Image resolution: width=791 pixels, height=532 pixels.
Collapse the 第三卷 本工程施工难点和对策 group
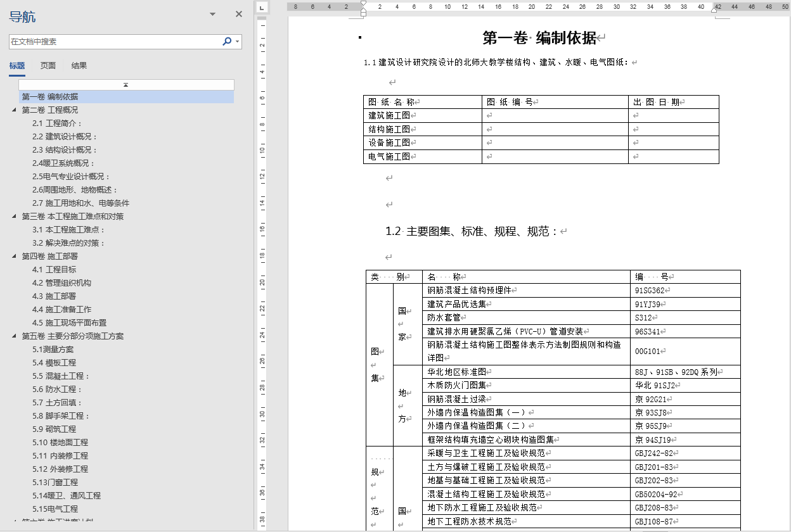[x=15, y=217]
